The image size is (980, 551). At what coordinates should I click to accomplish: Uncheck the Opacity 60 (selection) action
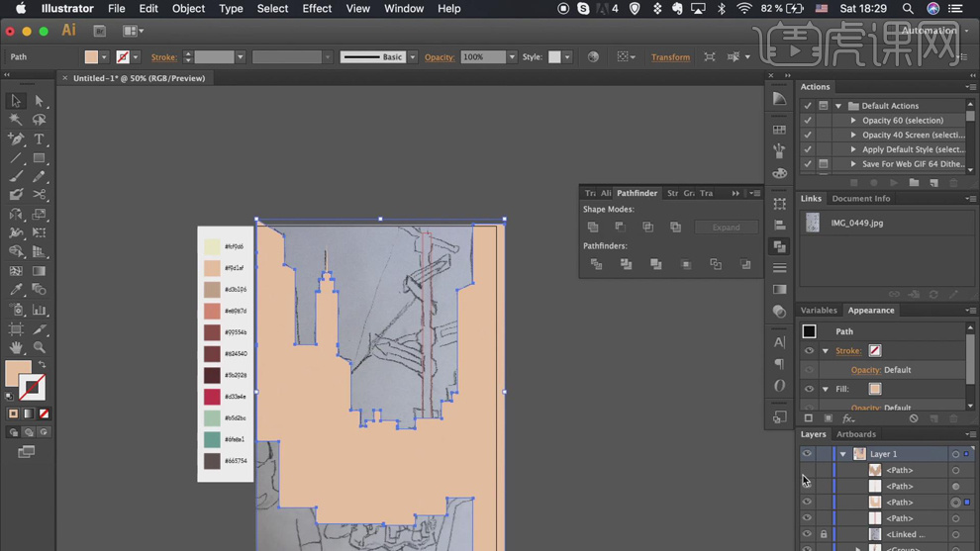click(x=808, y=121)
